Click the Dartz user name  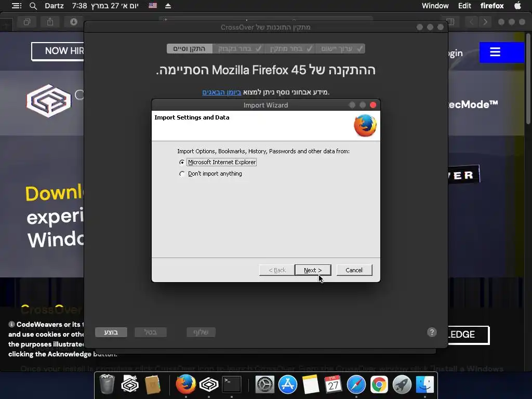tap(54, 6)
